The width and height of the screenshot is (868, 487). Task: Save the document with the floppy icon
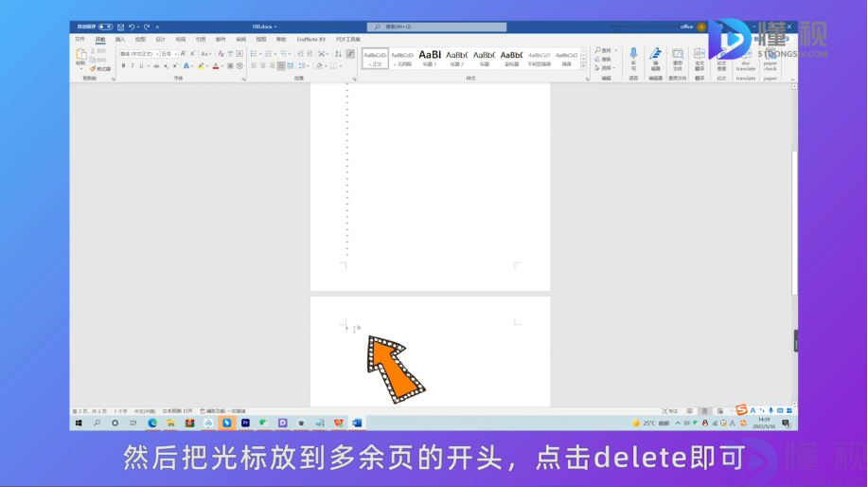click(120, 27)
